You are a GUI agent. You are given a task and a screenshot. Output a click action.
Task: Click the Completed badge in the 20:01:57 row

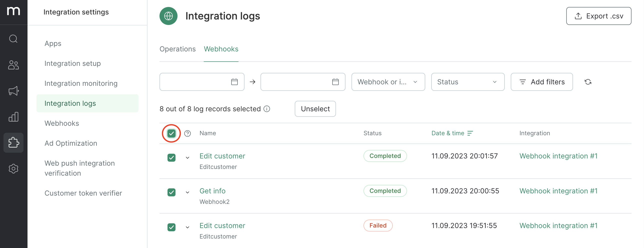click(385, 156)
